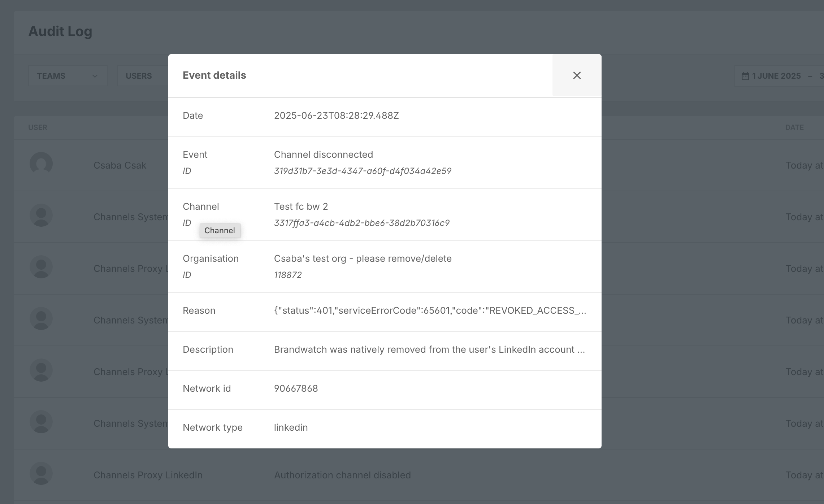Click the Event details dialog title
Image resolution: width=824 pixels, height=504 pixels.
coord(214,75)
